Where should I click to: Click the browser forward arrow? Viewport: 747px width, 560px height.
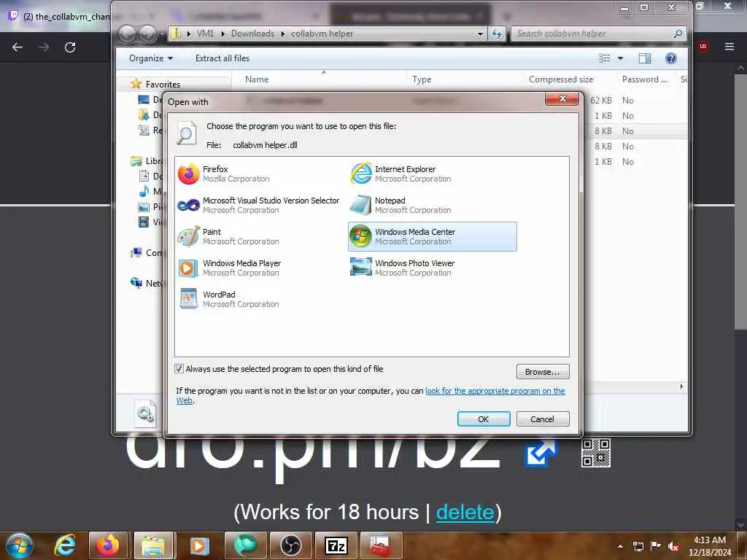(x=44, y=47)
